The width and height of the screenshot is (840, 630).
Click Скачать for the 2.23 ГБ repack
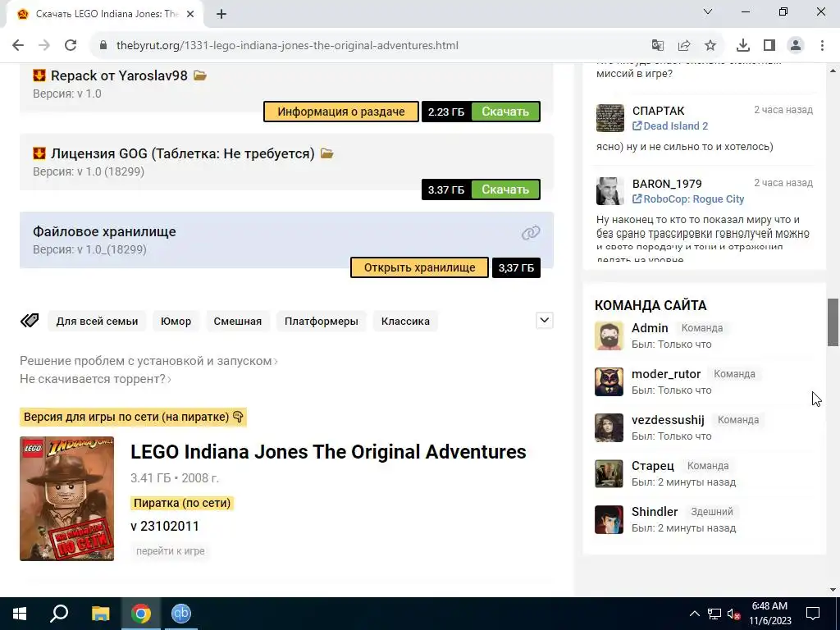click(x=505, y=112)
